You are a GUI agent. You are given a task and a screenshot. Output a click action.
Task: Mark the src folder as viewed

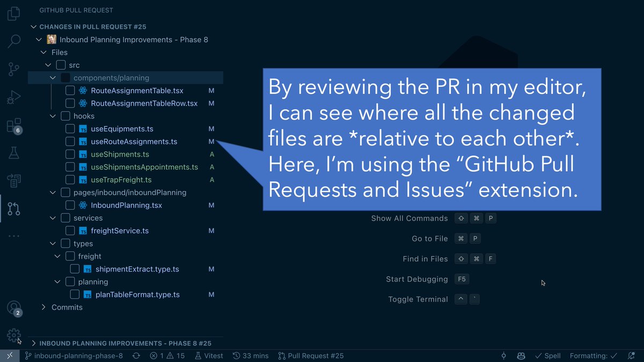point(61,65)
